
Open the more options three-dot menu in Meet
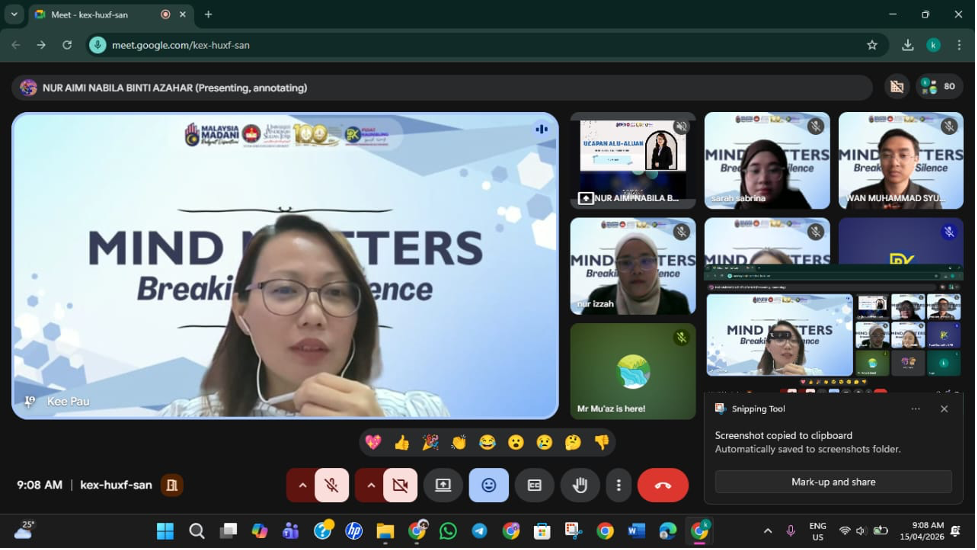pyautogui.click(x=619, y=485)
